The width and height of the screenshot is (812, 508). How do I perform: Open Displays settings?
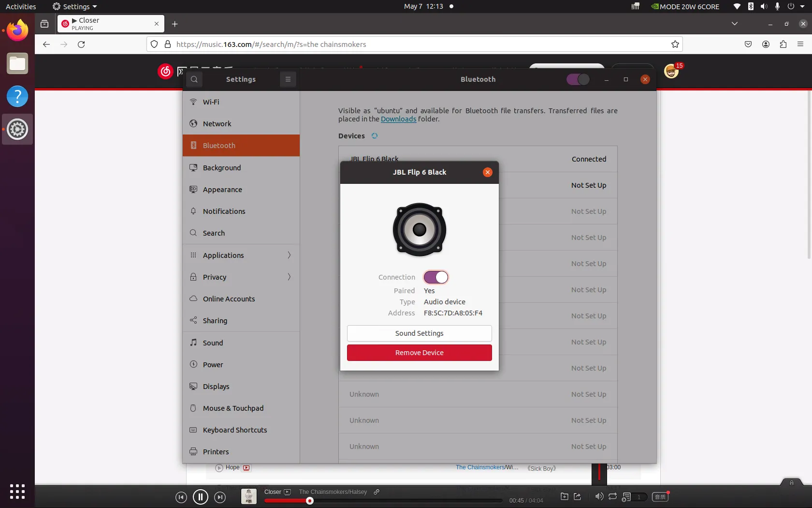pyautogui.click(x=241, y=387)
